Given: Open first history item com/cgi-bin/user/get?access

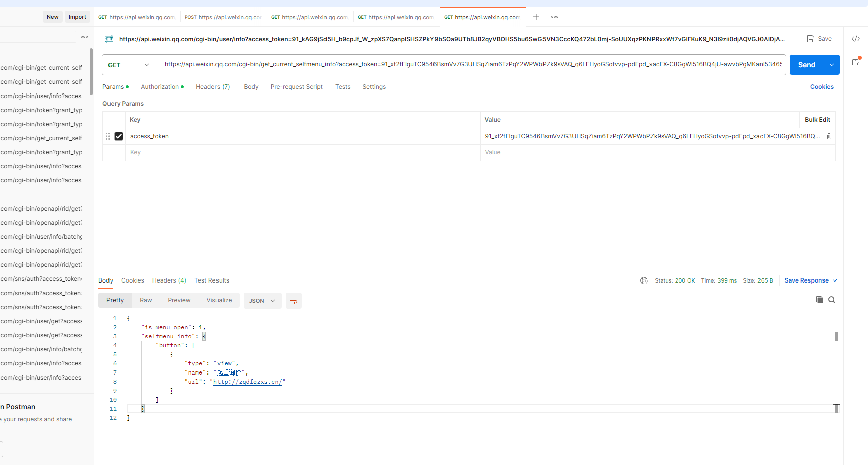Looking at the screenshot, I should pyautogui.click(x=41, y=321).
